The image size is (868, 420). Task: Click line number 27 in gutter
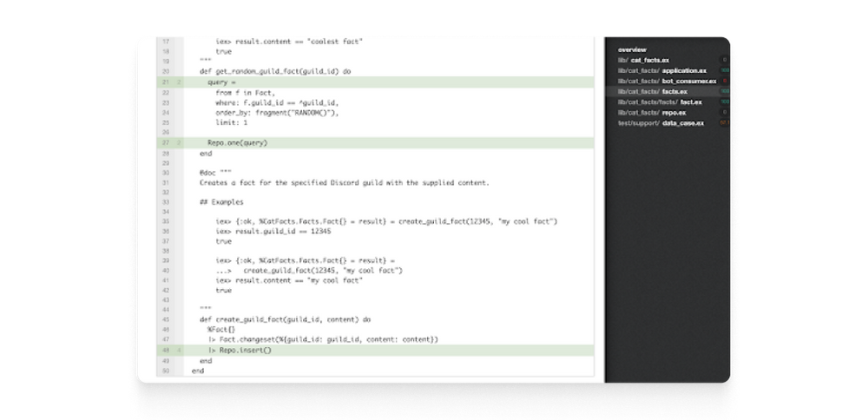166,143
